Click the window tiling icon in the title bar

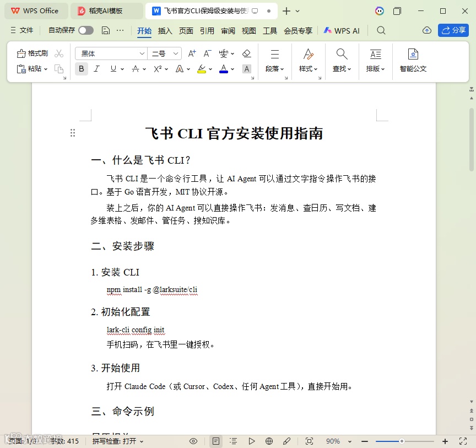(397, 11)
